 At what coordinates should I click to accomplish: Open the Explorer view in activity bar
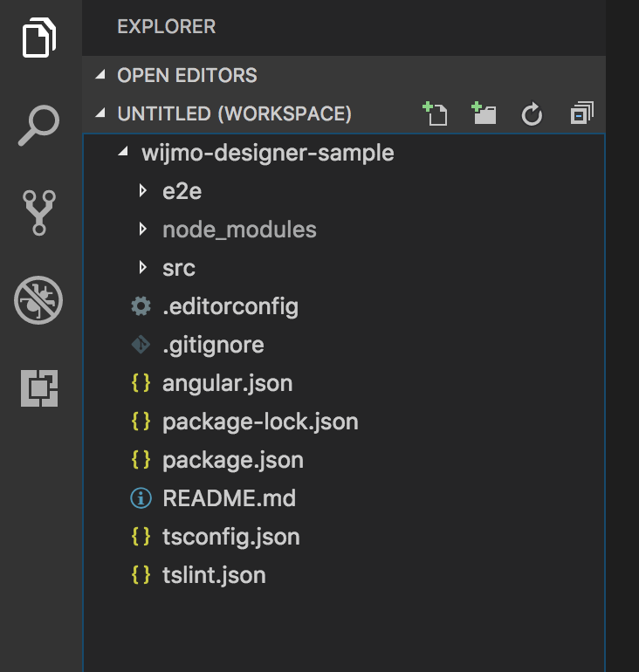pos(40,39)
